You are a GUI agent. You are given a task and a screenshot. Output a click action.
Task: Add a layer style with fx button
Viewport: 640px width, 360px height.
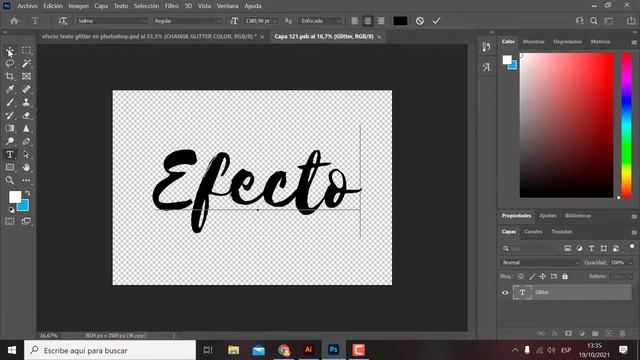click(555, 333)
